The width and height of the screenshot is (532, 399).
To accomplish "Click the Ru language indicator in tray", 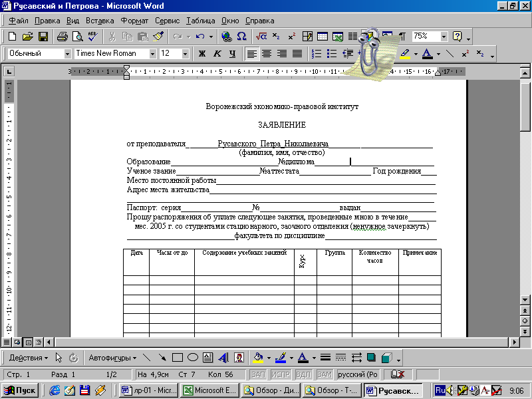I will (440, 390).
